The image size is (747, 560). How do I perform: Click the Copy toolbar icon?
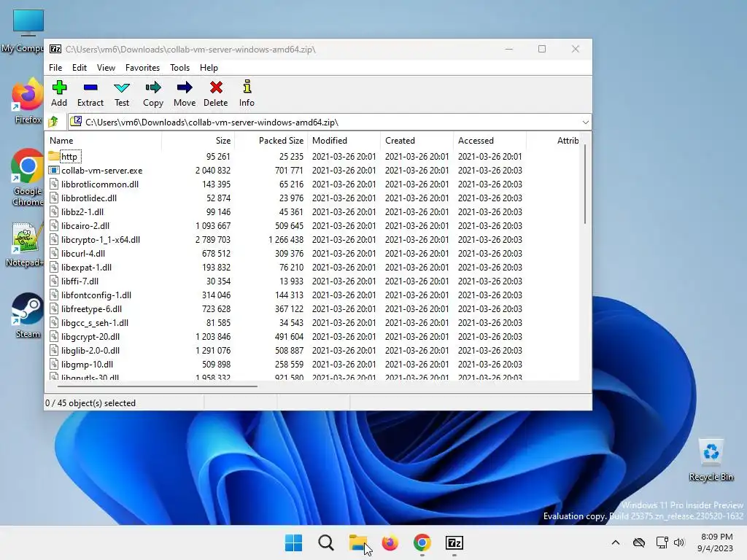pos(153,87)
